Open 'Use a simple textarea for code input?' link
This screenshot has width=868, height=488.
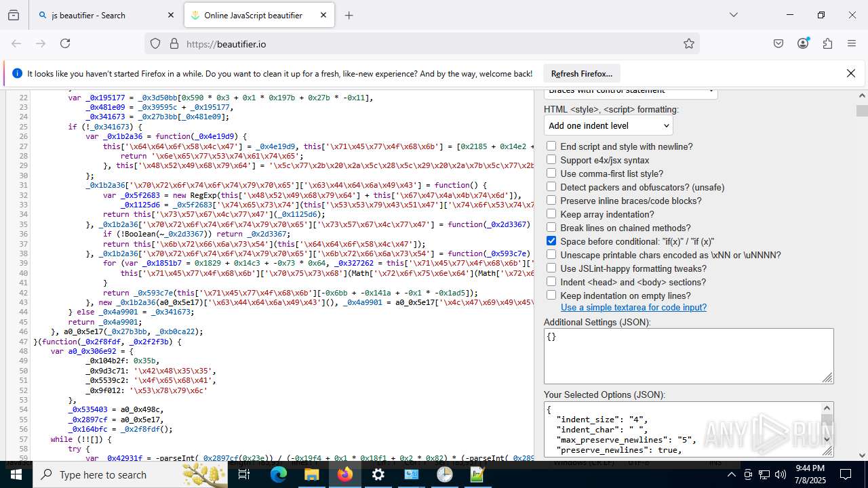coord(633,307)
